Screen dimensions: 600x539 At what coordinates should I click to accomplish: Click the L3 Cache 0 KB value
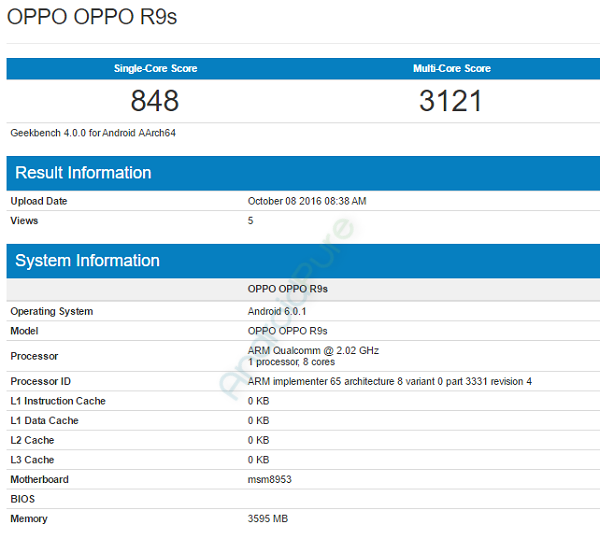[258, 460]
